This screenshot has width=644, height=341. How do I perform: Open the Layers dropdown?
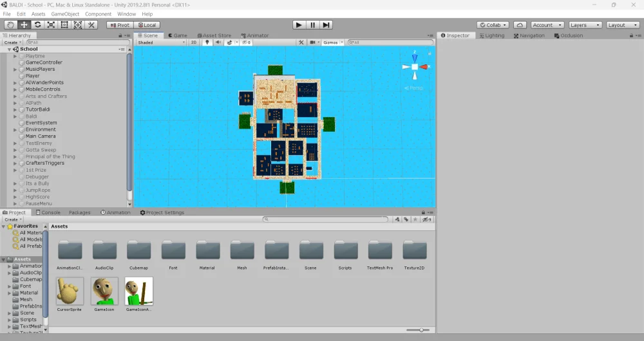[585, 25]
